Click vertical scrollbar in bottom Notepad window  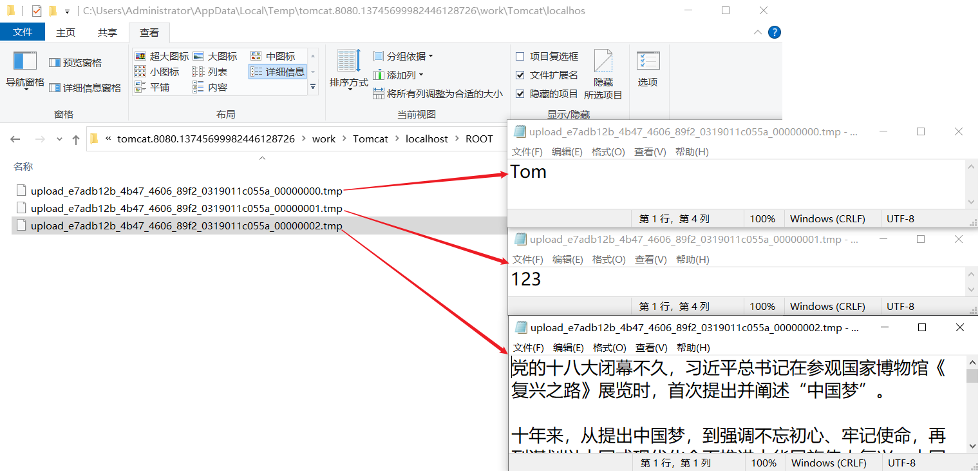(x=972, y=406)
